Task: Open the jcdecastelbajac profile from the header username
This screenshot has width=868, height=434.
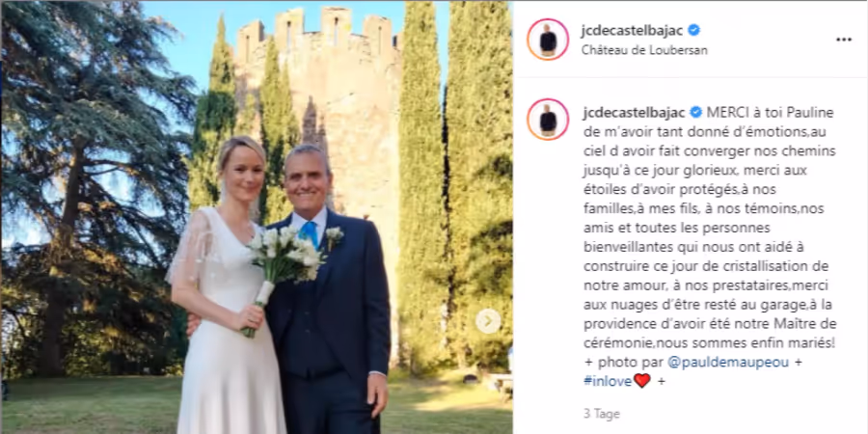Action: (x=632, y=31)
